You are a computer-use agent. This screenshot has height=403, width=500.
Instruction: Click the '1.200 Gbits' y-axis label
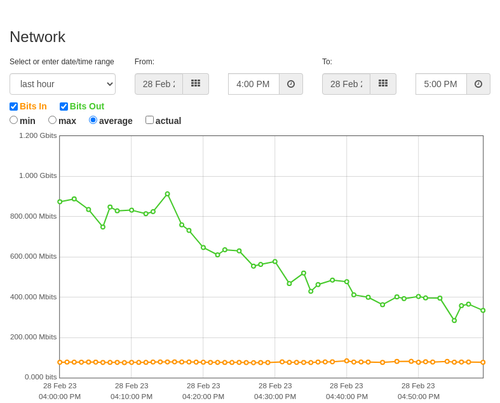point(38,136)
